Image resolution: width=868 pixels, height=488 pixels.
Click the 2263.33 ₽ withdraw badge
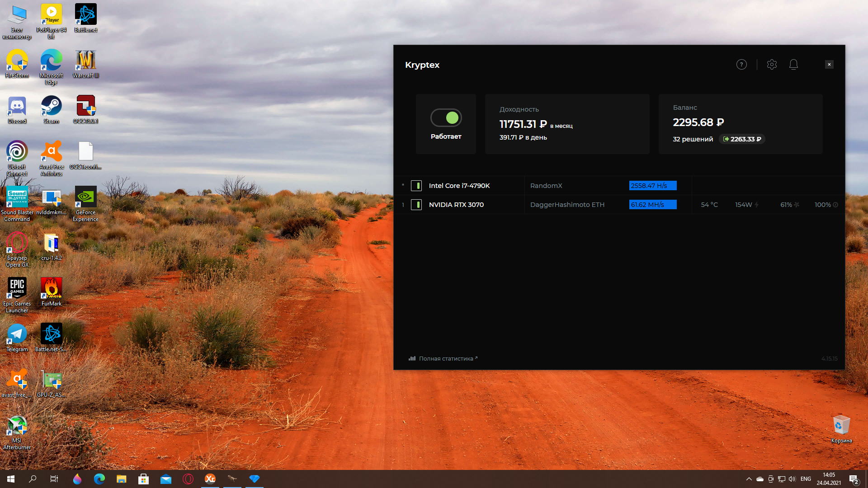[742, 139]
